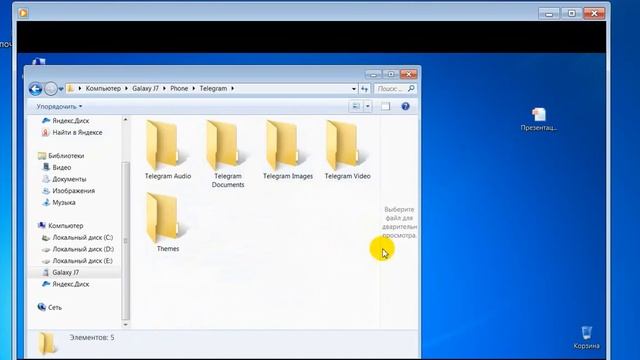Click the blue Help question mark icon

pos(405,107)
